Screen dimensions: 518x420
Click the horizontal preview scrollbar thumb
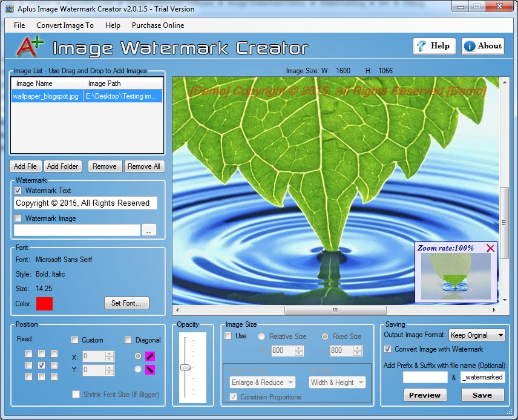point(335,310)
